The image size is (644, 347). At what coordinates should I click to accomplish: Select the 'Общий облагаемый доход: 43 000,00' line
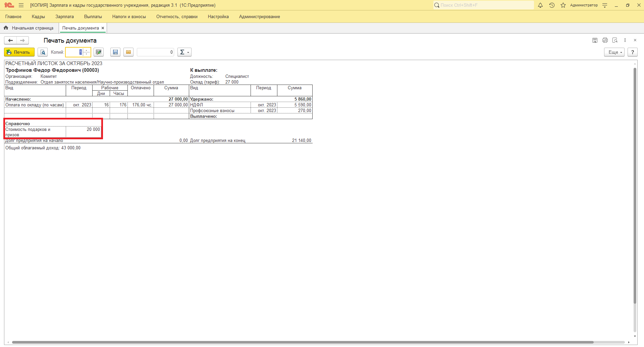pyautogui.click(x=43, y=148)
